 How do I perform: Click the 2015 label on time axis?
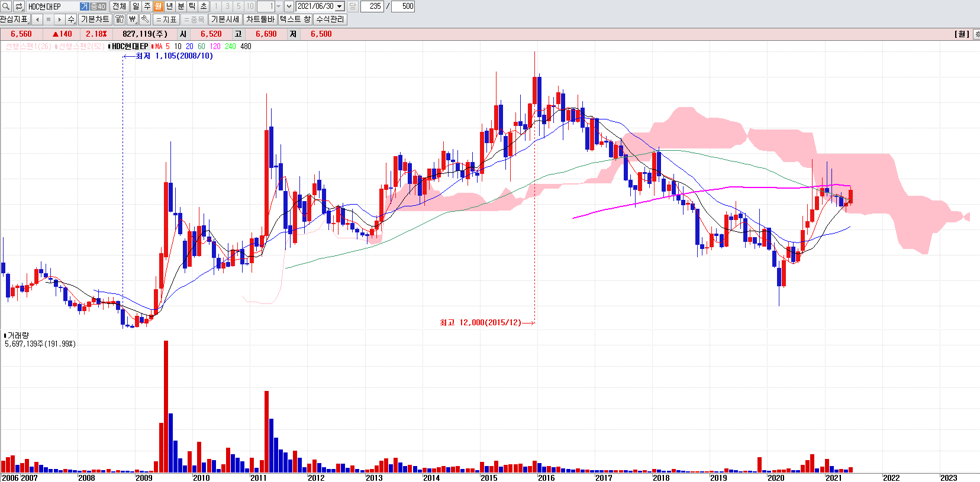(489, 478)
